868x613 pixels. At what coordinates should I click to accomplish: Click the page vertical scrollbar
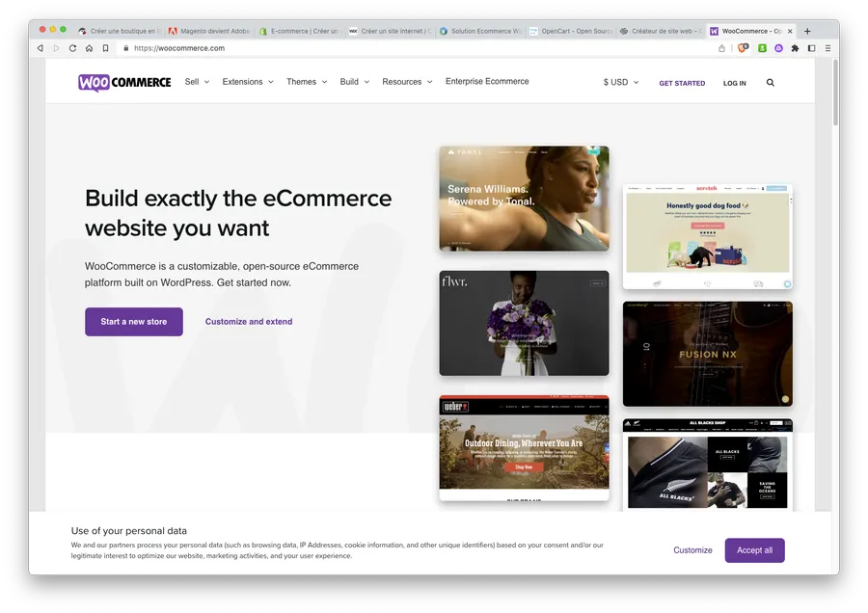[835, 92]
